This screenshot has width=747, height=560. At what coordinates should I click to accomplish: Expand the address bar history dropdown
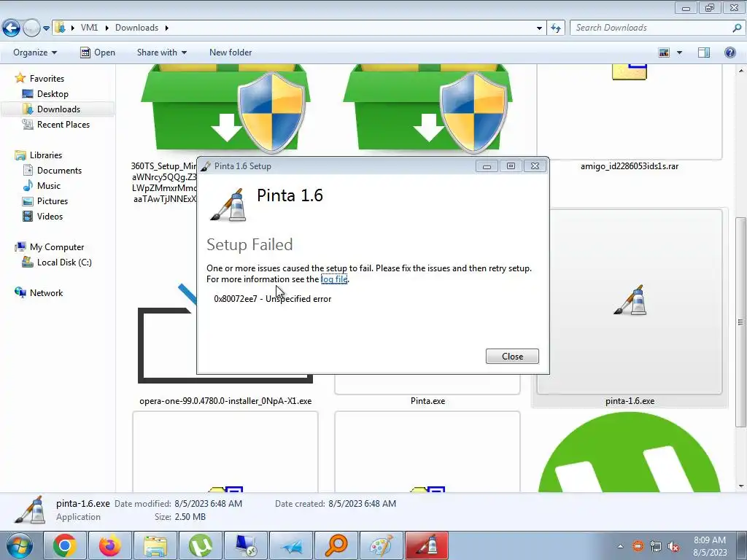point(539,28)
